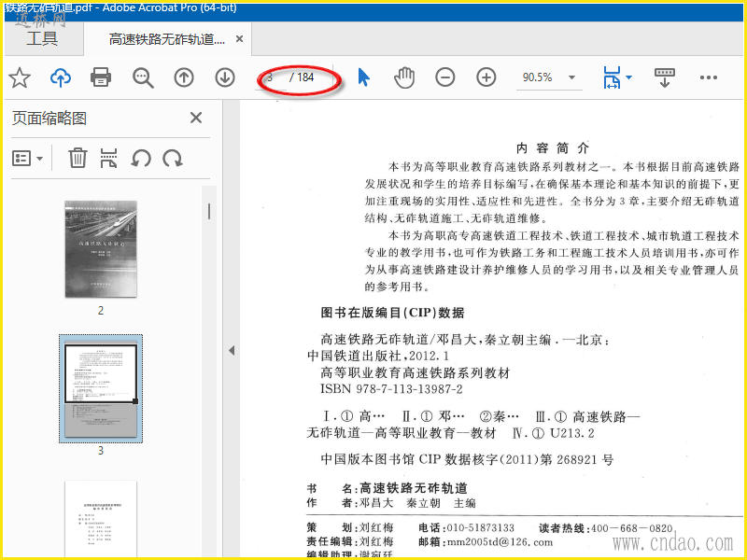The width and height of the screenshot is (747, 560).
Task: Open thumbnail panel options menu
Action: coord(27,158)
